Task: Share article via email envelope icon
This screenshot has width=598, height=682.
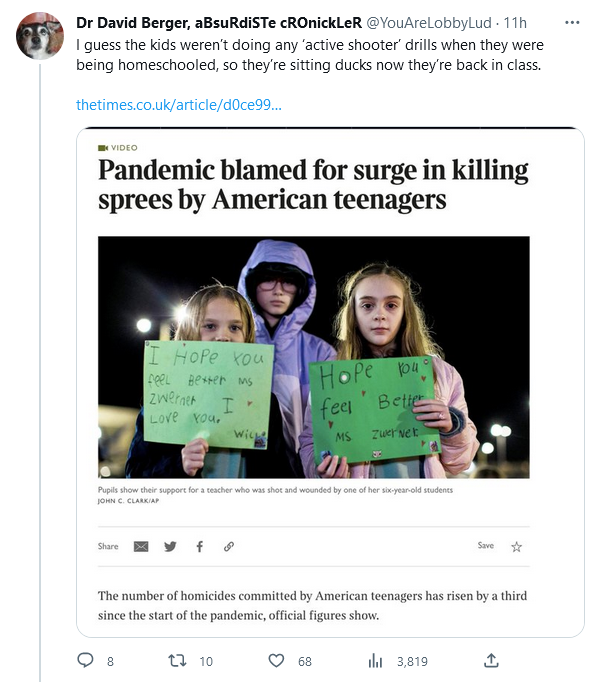Action: (x=141, y=546)
